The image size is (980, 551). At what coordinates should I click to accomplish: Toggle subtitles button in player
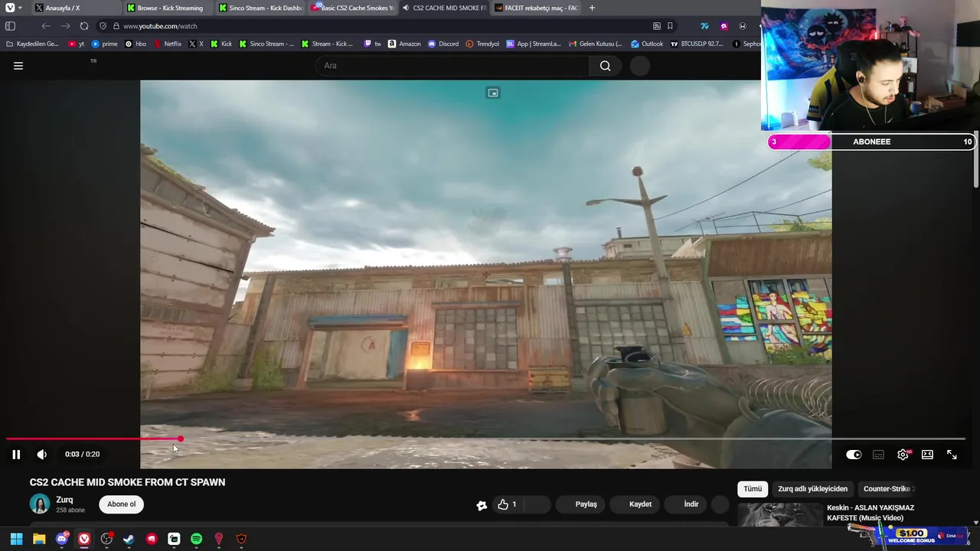[x=878, y=455]
